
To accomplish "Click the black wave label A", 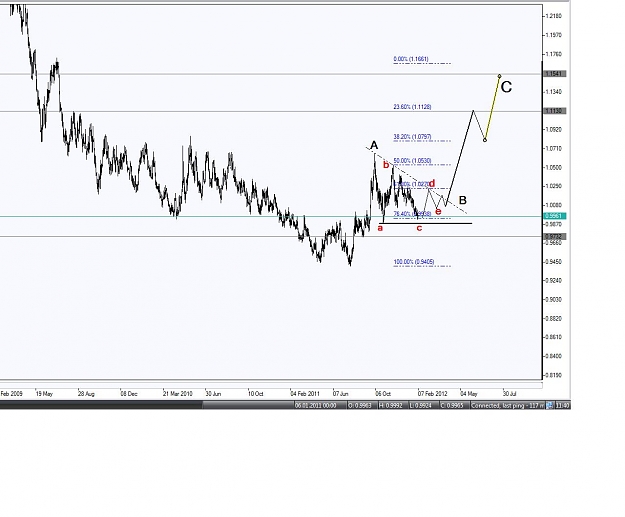I will tap(374, 145).
